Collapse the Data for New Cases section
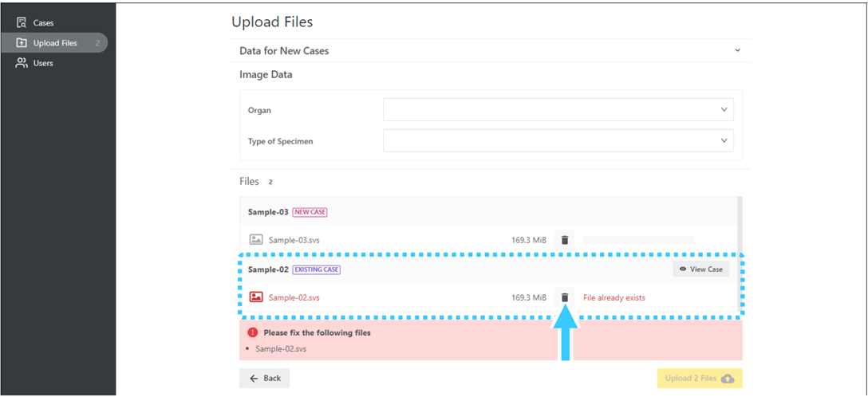 tap(737, 50)
